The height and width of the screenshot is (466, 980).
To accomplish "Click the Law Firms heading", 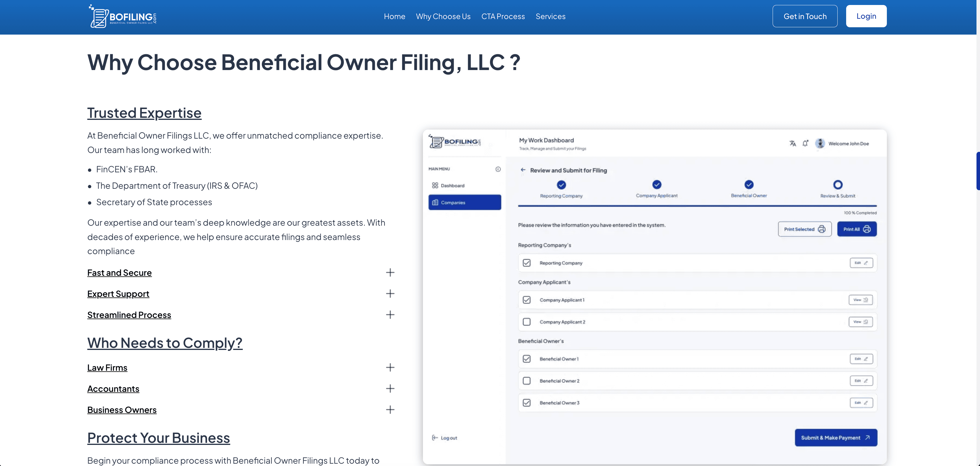I will [107, 368].
